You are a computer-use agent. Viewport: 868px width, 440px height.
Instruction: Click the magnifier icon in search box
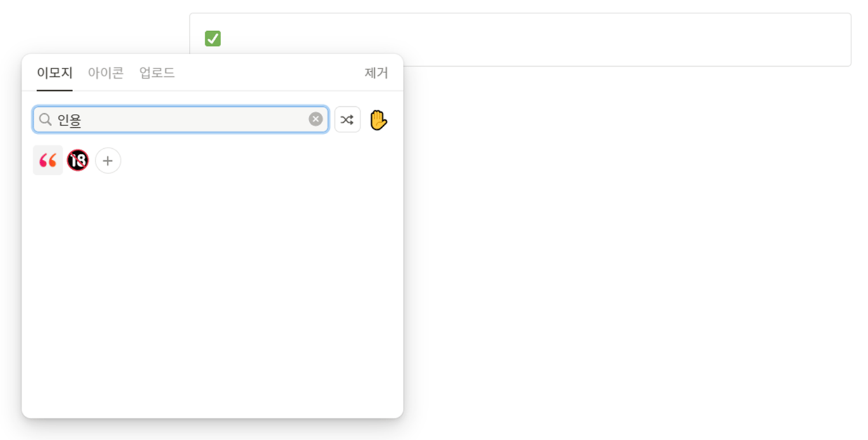45,120
